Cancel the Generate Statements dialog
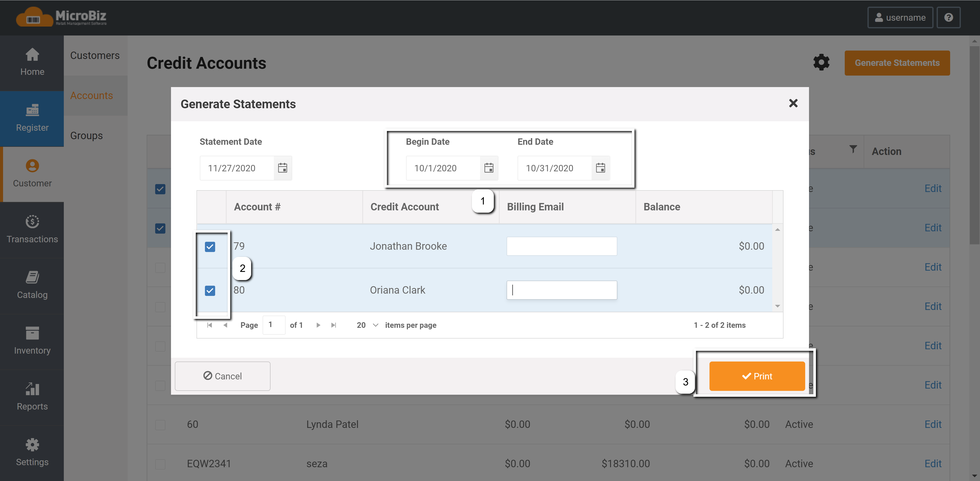This screenshot has height=481, width=980. click(222, 376)
